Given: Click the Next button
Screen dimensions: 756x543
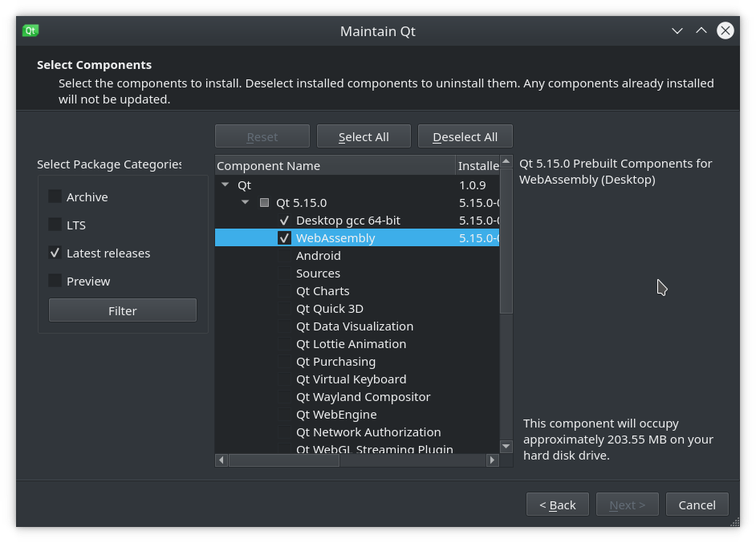Looking at the screenshot, I should [628, 505].
